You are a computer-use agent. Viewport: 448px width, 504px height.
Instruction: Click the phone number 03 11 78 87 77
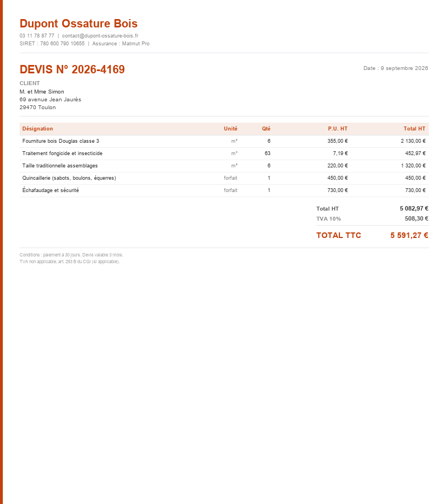click(37, 36)
